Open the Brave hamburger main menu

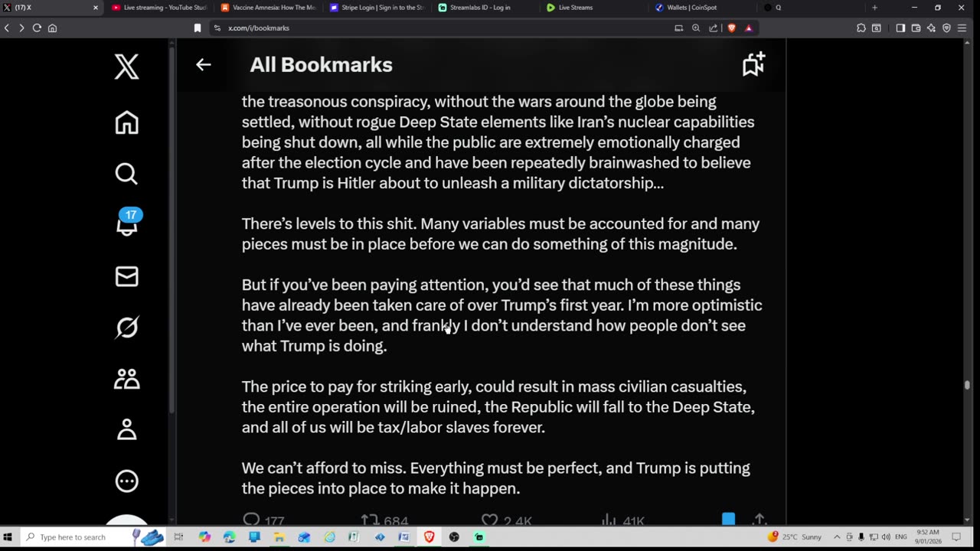pyautogui.click(x=962, y=28)
